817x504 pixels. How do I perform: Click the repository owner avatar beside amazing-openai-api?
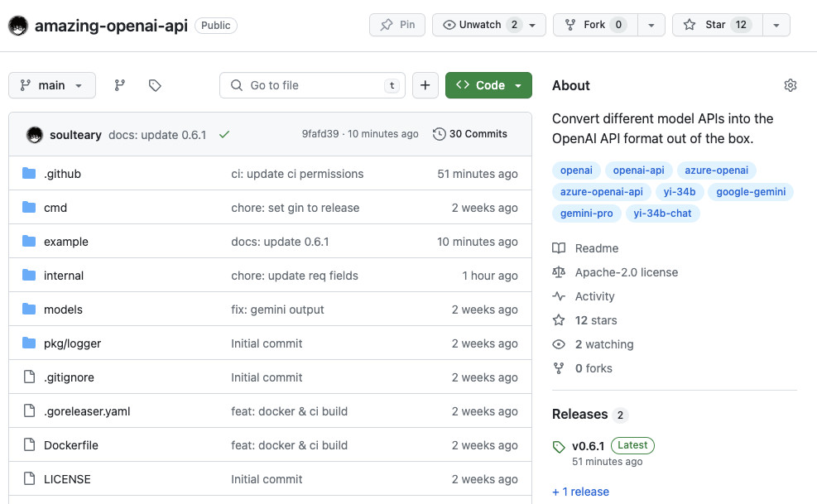click(18, 26)
